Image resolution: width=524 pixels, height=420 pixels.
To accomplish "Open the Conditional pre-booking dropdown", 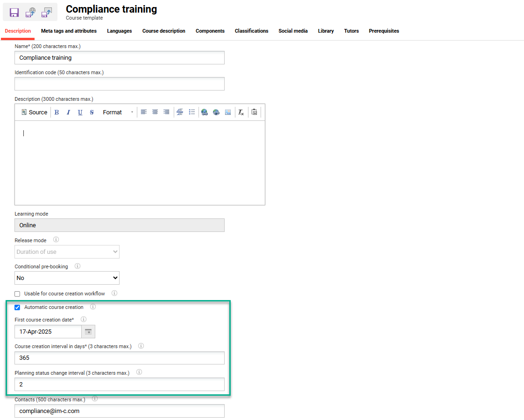I will 67,278.
